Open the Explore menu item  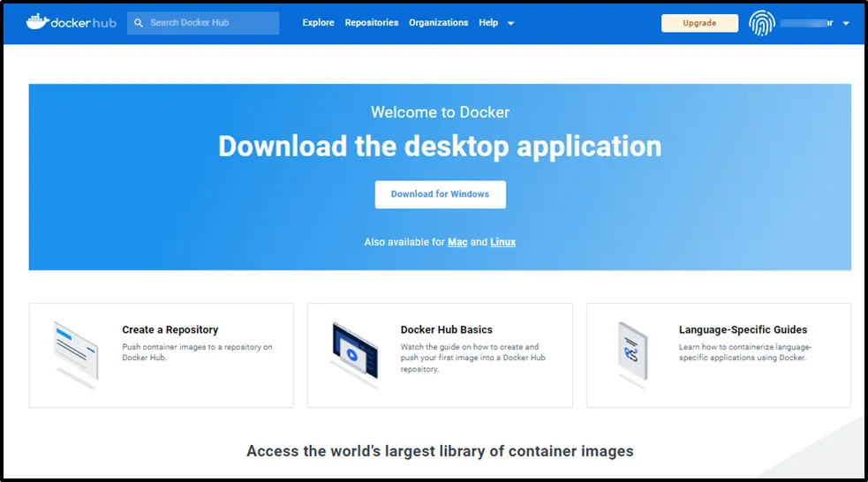[x=318, y=23]
